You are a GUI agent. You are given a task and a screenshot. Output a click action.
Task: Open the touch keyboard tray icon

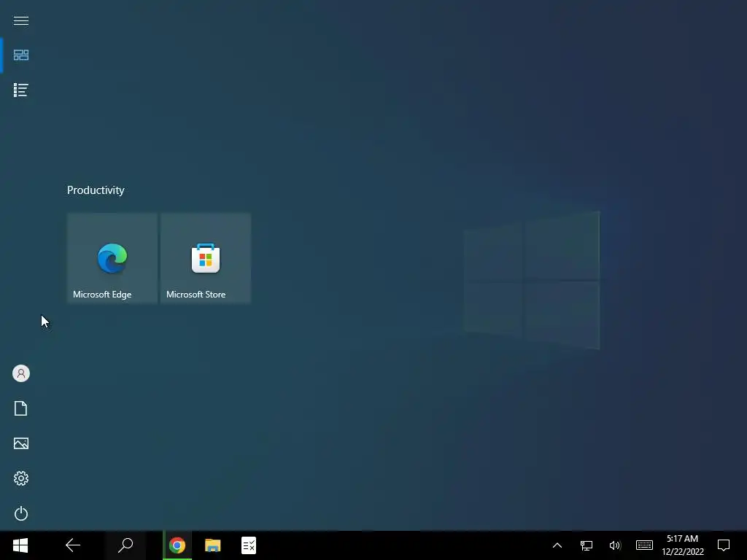(x=644, y=545)
